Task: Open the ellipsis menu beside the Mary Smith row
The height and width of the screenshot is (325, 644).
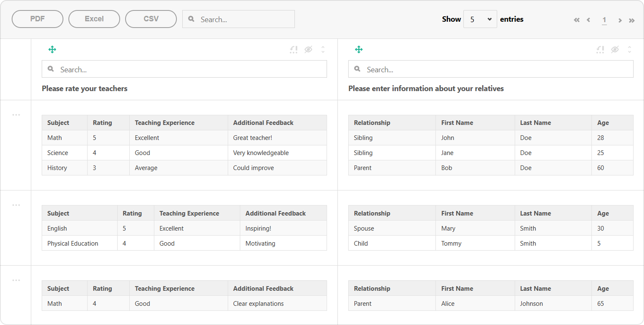Action: pyautogui.click(x=16, y=205)
